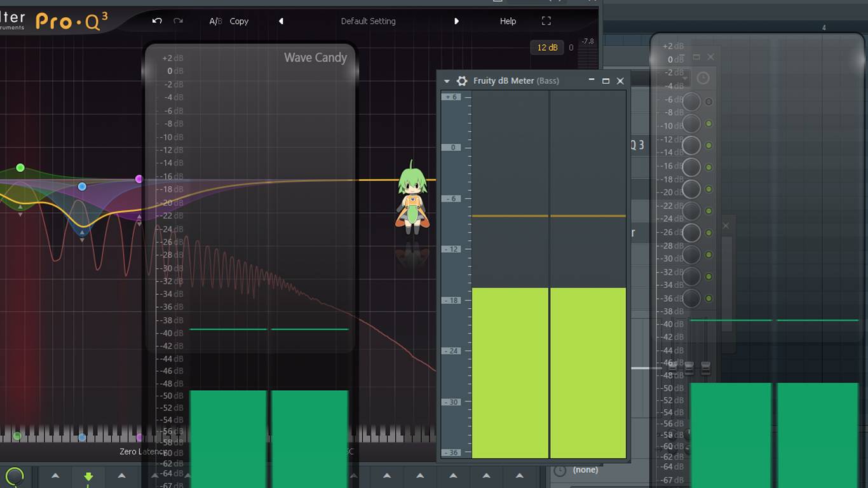Click green band marker on piano keyboard
Screen dimensions: 868x488
point(17,436)
